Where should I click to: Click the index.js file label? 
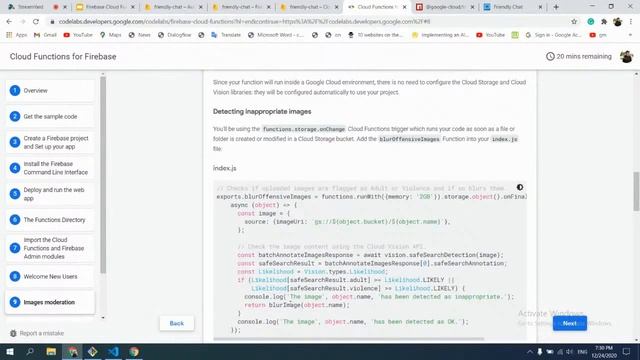(224, 168)
